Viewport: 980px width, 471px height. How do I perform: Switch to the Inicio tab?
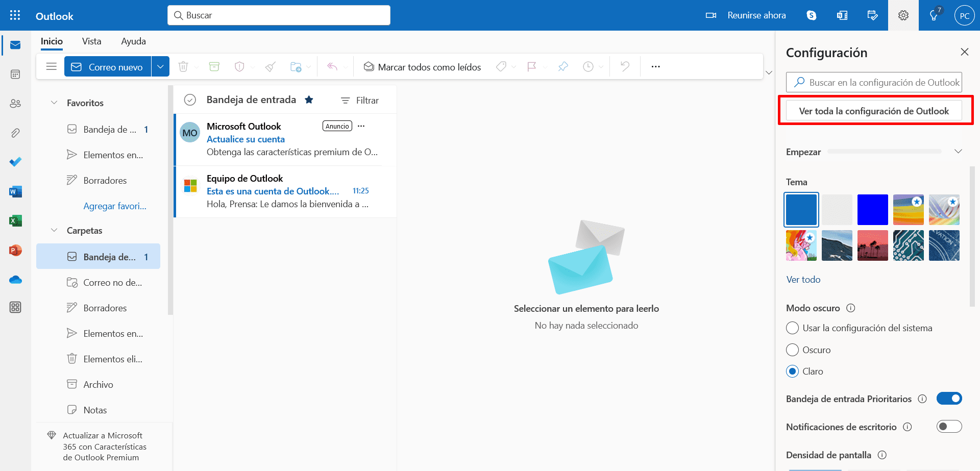click(52, 41)
